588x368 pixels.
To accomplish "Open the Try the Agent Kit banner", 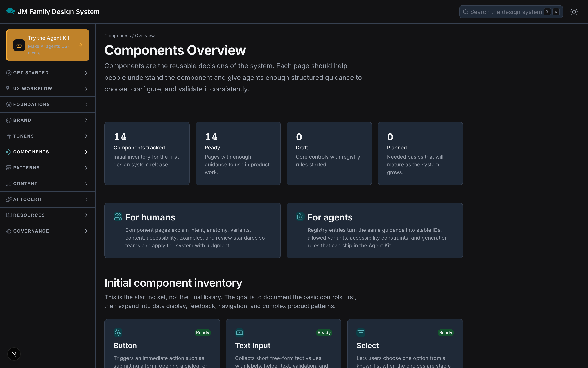I will pos(48,45).
